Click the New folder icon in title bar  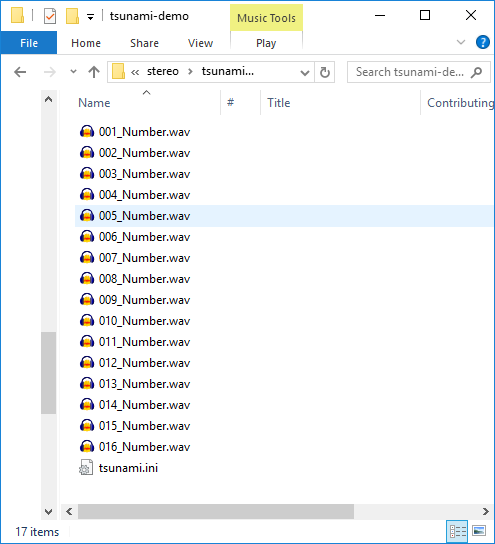pos(72,16)
